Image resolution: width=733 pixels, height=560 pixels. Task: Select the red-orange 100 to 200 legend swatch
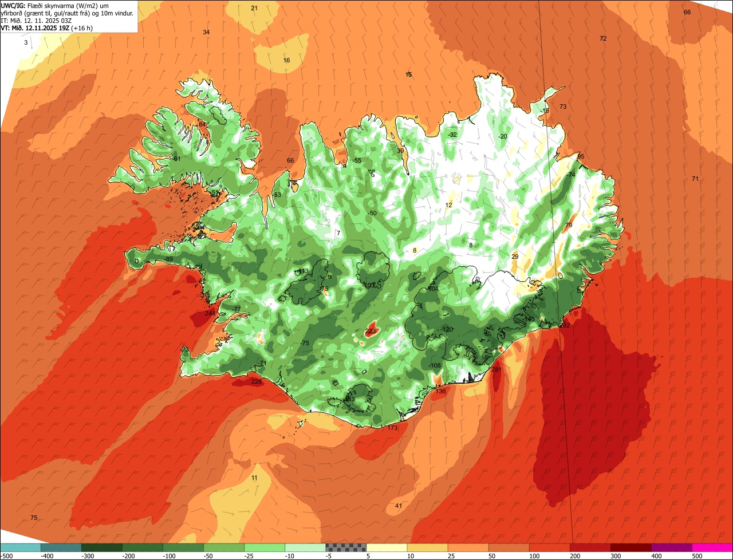click(x=549, y=547)
